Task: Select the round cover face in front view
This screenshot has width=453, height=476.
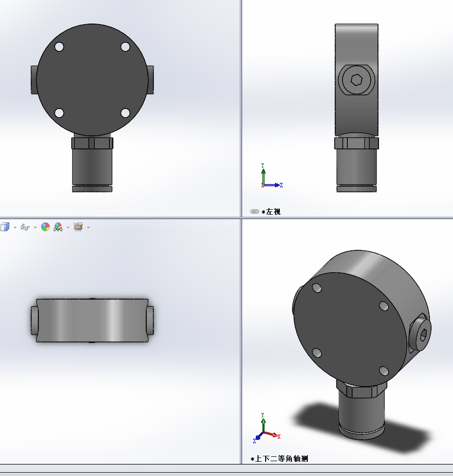Action: pos(93,80)
